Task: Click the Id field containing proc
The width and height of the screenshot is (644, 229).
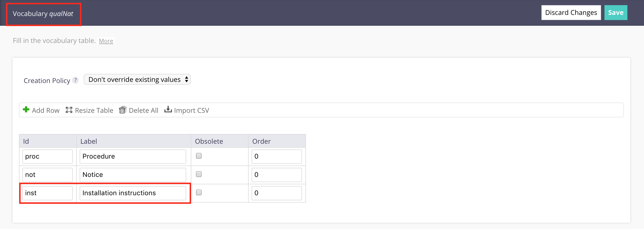Action: [48, 156]
